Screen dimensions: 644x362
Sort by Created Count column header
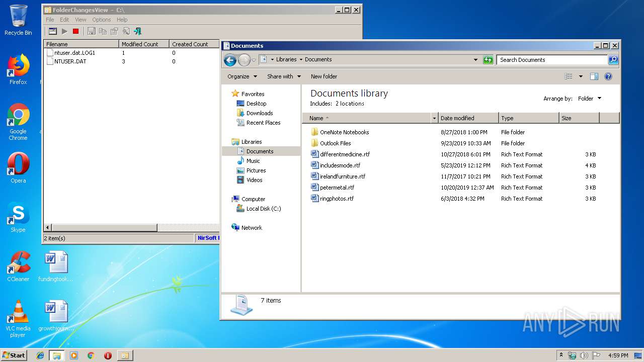click(194, 44)
